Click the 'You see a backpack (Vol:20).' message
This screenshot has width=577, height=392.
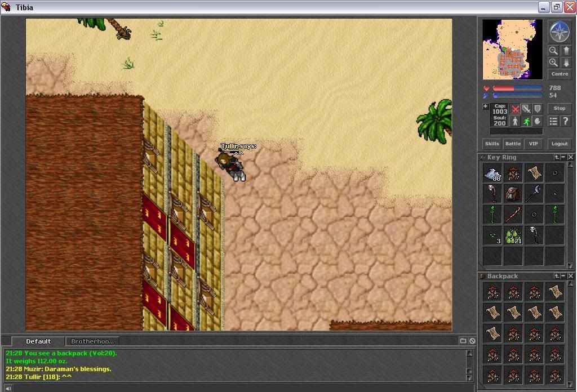(61, 353)
